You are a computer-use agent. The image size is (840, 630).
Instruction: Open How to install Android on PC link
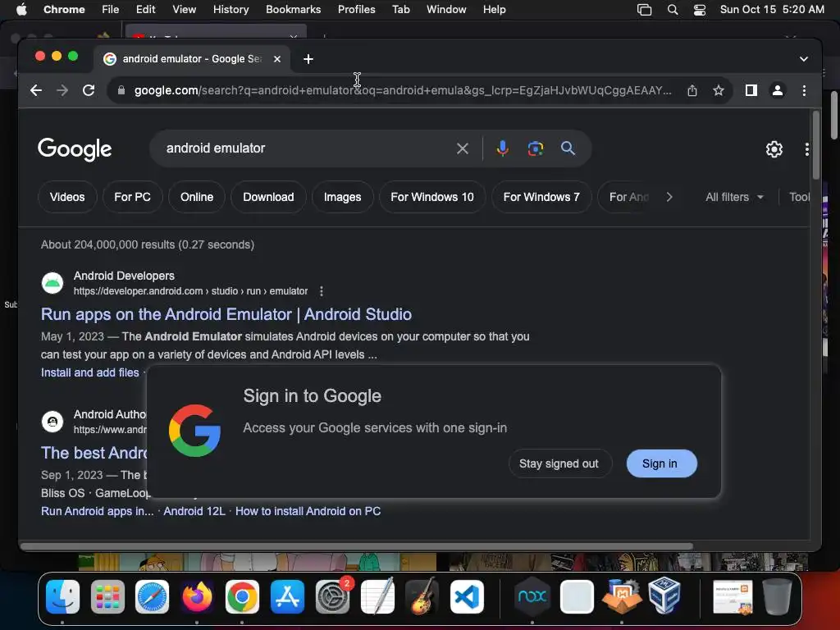[x=308, y=511]
